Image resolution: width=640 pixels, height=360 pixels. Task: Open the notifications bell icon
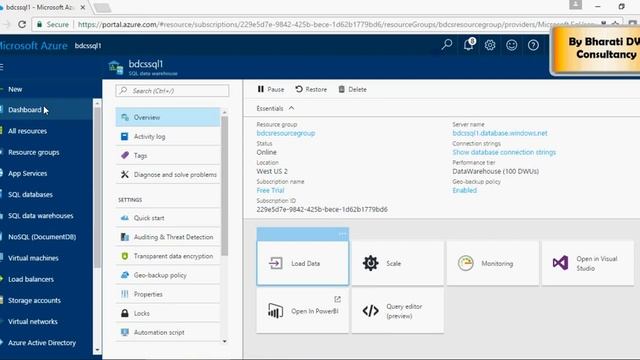(x=469, y=44)
